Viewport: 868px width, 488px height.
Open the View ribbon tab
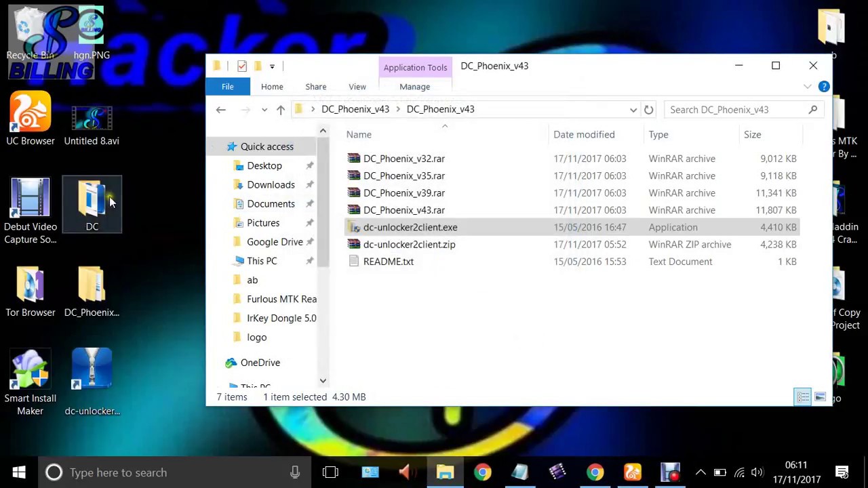[x=357, y=87]
